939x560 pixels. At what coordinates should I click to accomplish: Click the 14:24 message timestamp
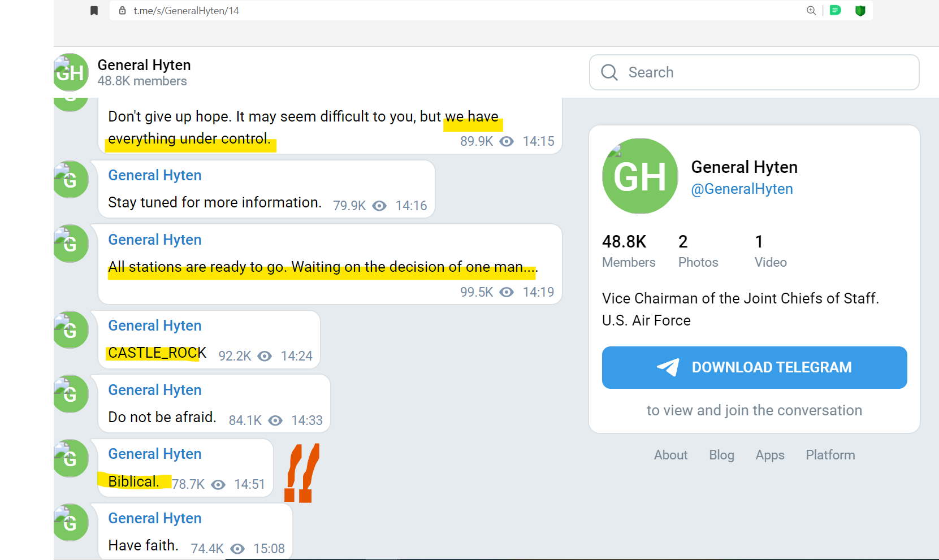[296, 356]
